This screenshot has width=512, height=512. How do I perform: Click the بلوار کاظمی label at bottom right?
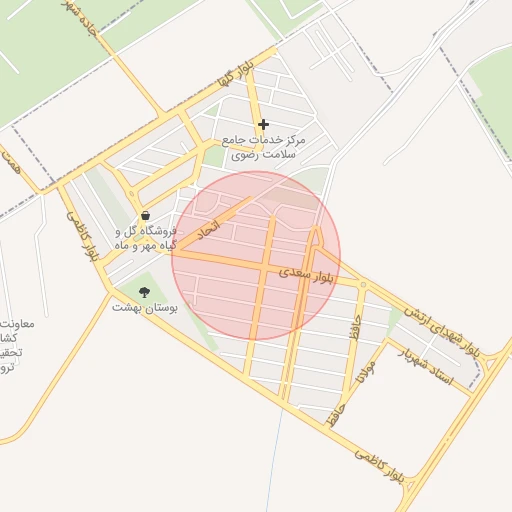coord(379,465)
